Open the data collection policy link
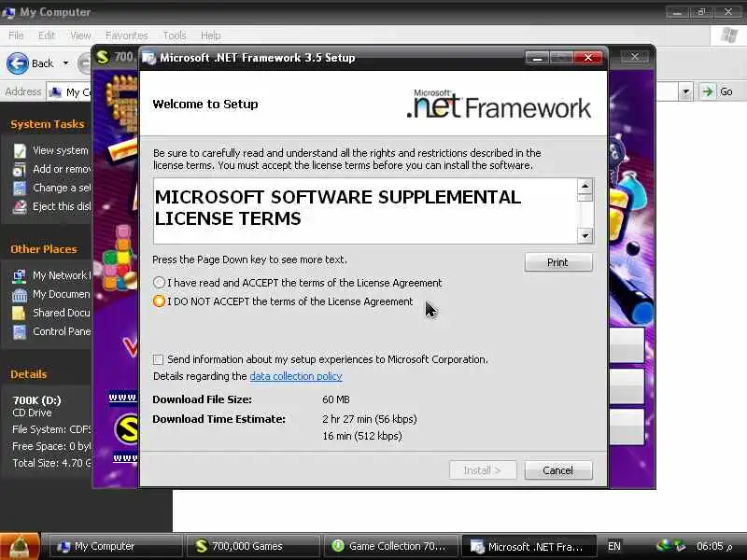Screen dimensions: 747x560 296,376
